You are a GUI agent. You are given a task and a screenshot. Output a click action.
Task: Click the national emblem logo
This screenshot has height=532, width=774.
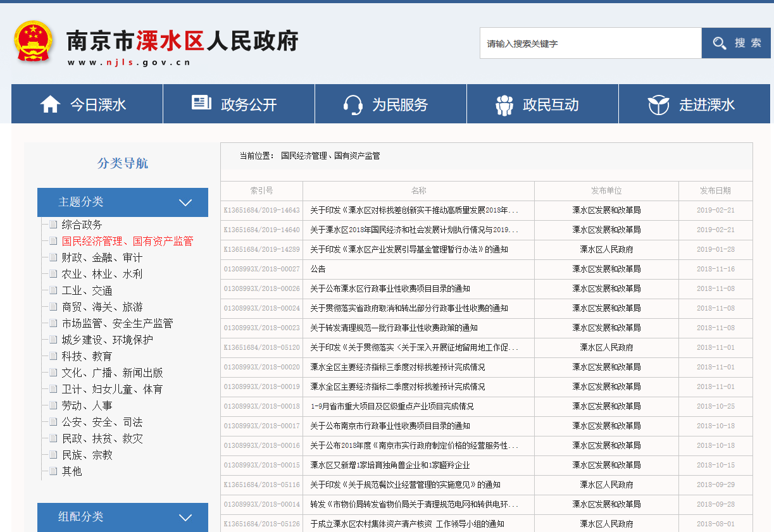[x=34, y=42]
